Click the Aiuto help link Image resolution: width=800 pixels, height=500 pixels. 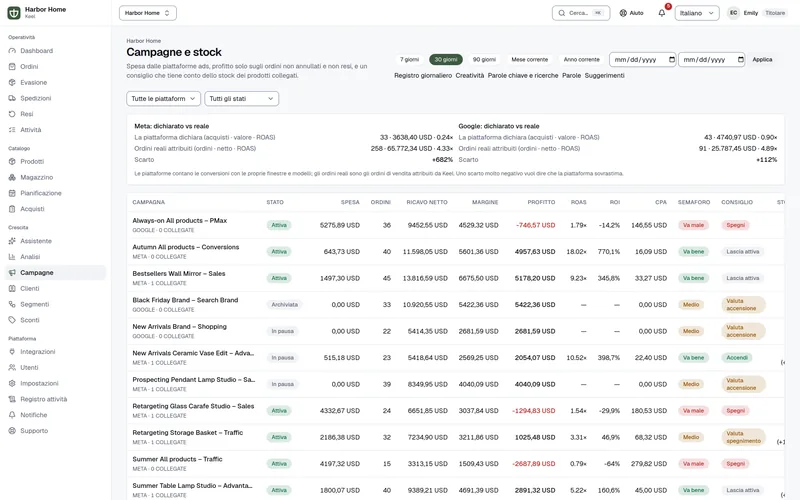[x=632, y=13]
